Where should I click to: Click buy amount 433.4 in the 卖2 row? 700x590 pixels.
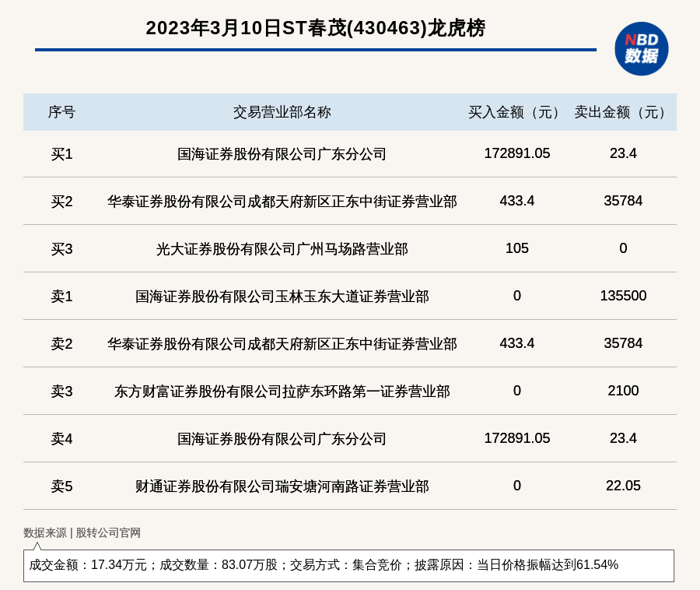(x=517, y=343)
